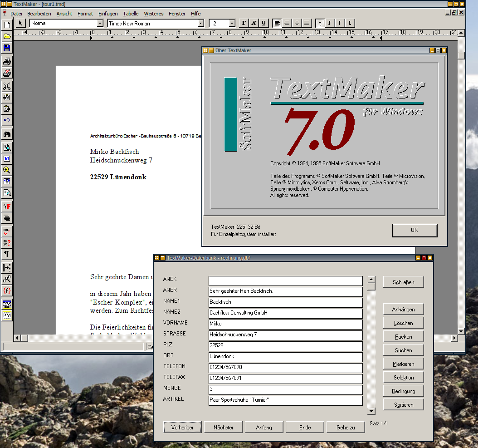Click the plain printer icon
Screen dimensions: 478x448
tap(7, 61)
